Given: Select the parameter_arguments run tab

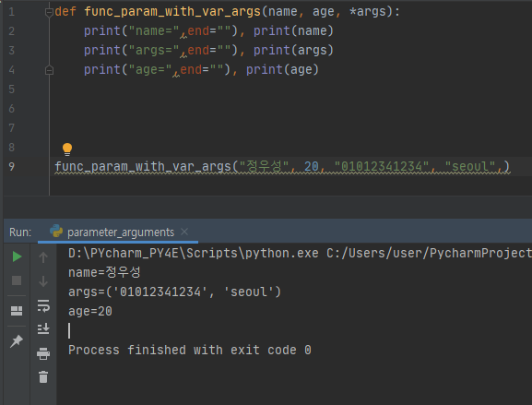Looking at the screenshot, I should pos(121,232).
